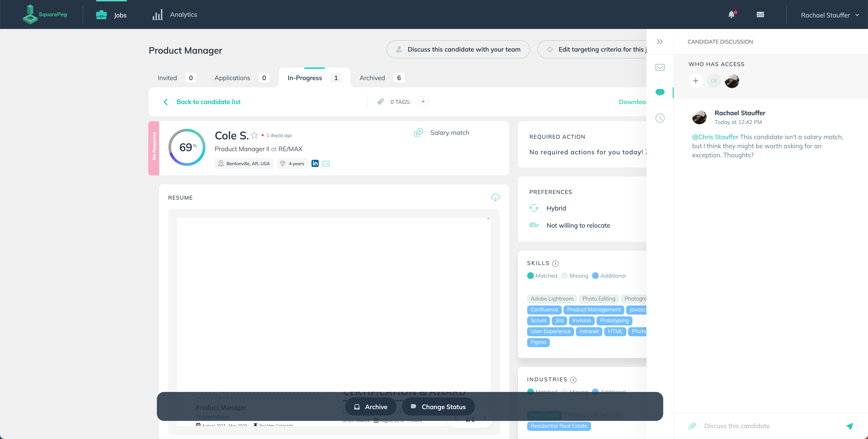The image size is (868, 439).
Task: Select the HTML skill chip
Action: tap(615, 331)
